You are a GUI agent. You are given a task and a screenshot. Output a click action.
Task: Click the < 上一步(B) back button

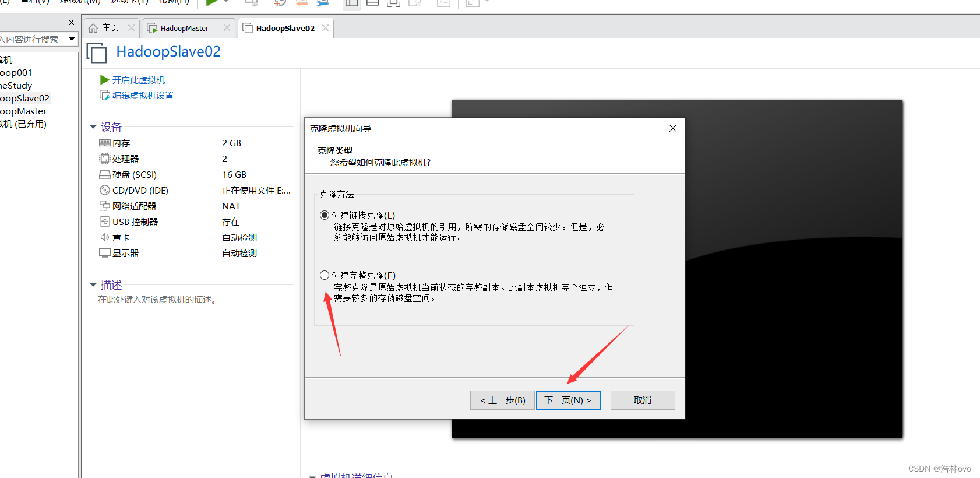click(502, 400)
